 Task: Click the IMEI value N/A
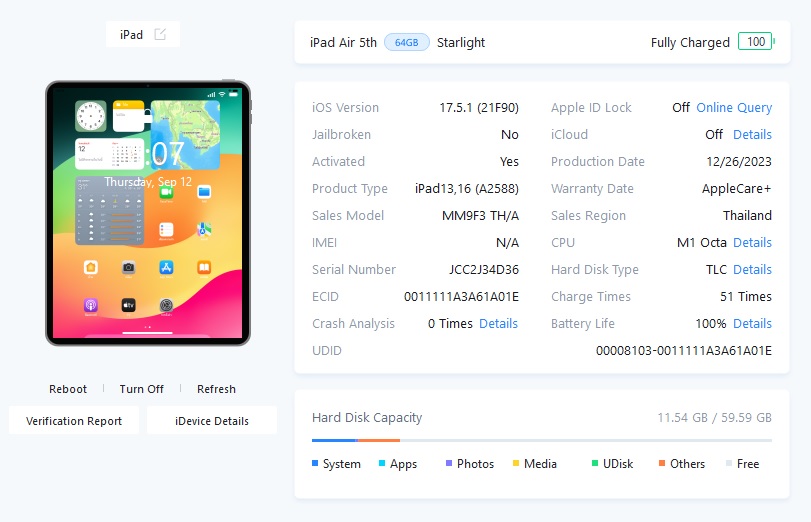click(507, 243)
